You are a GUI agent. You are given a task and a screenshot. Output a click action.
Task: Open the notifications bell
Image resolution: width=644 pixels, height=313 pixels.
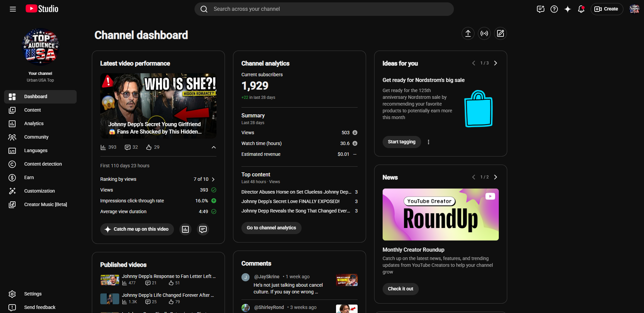pyautogui.click(x=581, y=9)
